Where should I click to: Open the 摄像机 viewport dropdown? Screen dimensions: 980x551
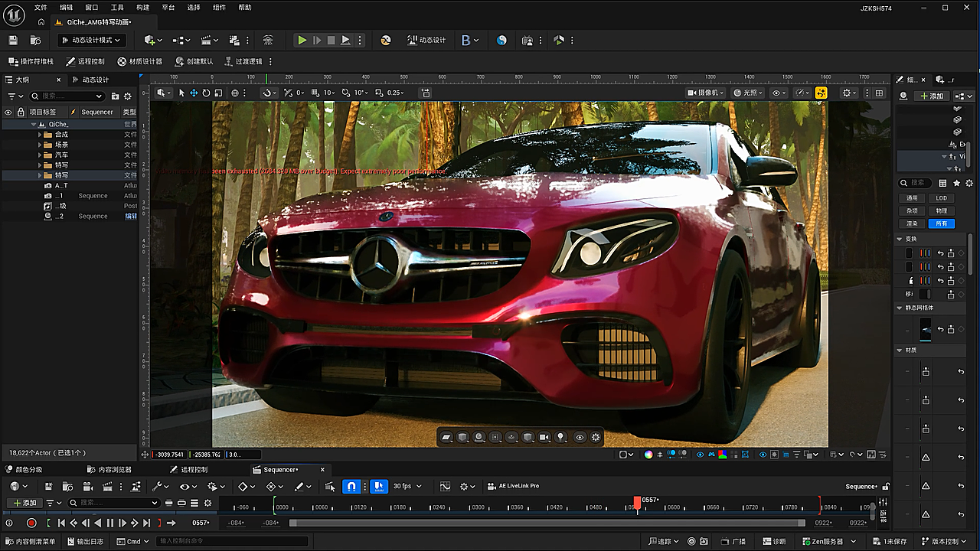(706, 93)
